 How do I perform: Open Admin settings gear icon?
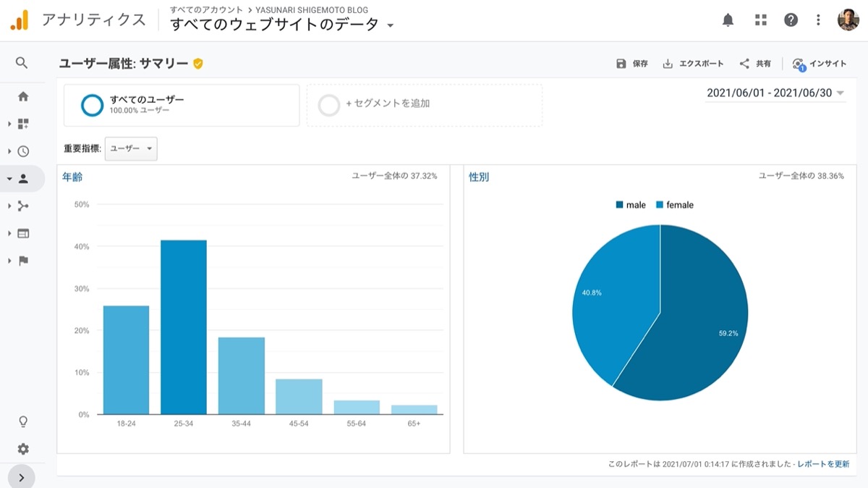point(23,449)
